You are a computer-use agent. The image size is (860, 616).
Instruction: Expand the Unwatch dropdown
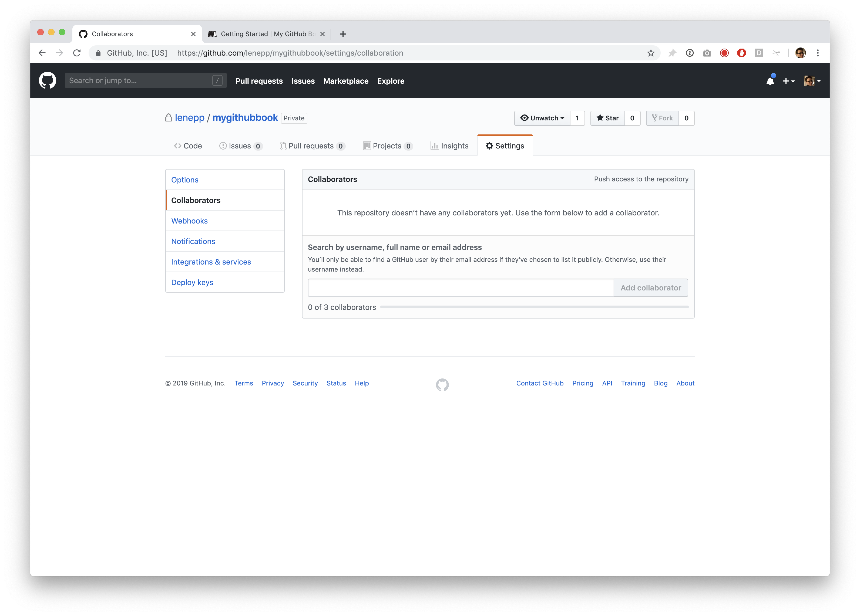pyautogui.click(x=542, y=118)
